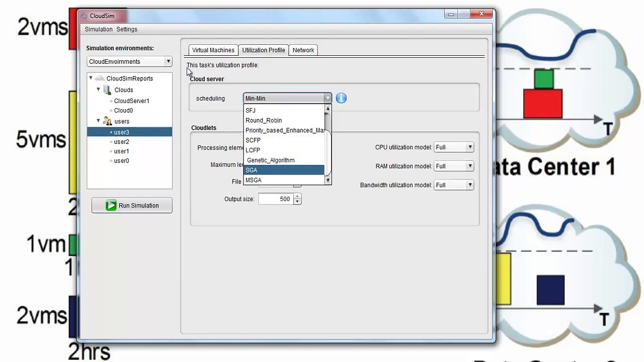The height and width of the screenshot is (362, 644).
Task: Decrease Output size with the down stepper
Action: pyautogui.click(x=297, y=202)
